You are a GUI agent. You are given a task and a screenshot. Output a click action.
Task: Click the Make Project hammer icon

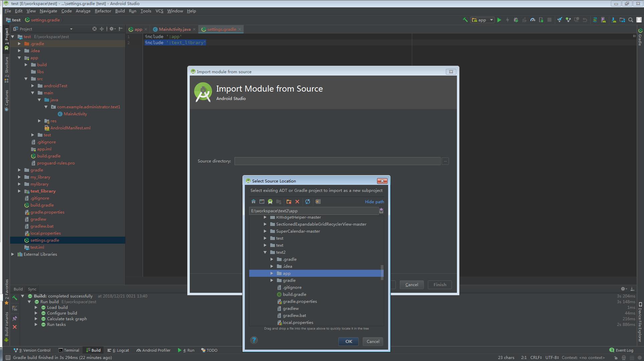465,20
